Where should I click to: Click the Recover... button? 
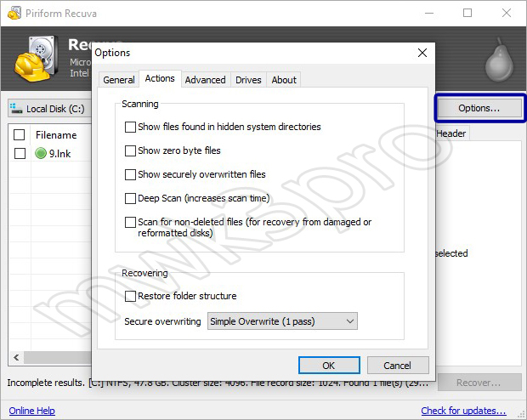point(479,383)
